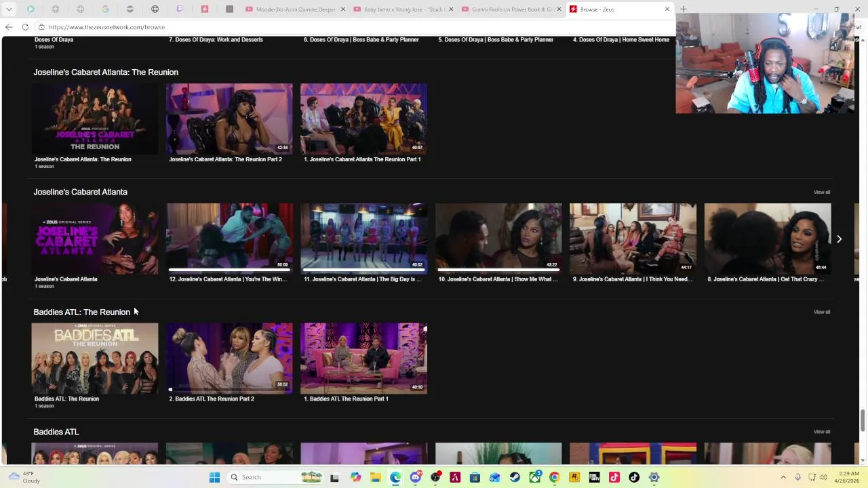This screenshot has width=868, height=488.
Task: Click View all for Baddies ATL: The Reunion
Action: 822,312
